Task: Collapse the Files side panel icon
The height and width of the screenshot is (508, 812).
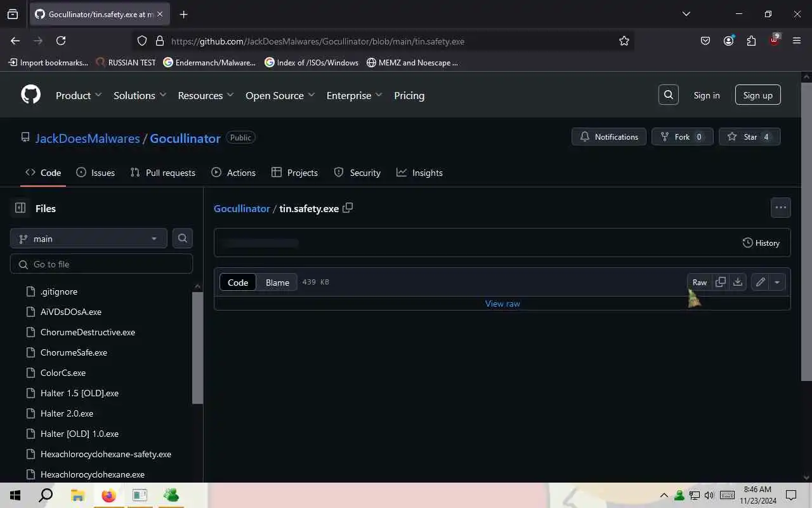Action: point(20,208)
